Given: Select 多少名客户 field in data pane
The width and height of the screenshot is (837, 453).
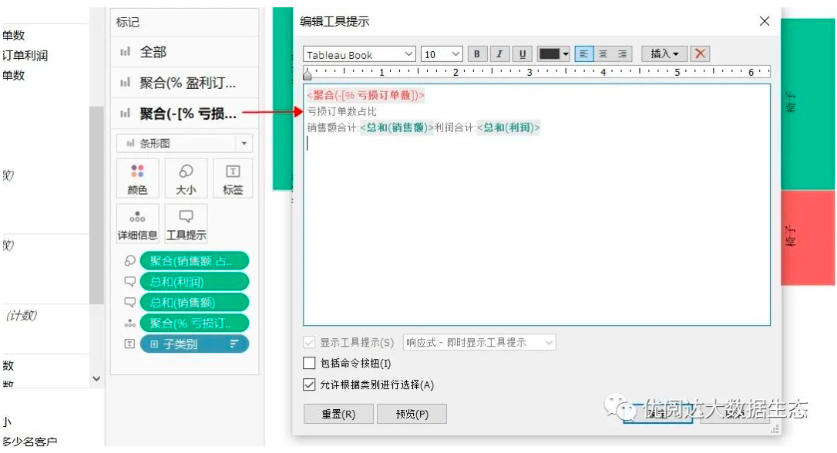Looking at the screenshot, I should pos(29,442).
